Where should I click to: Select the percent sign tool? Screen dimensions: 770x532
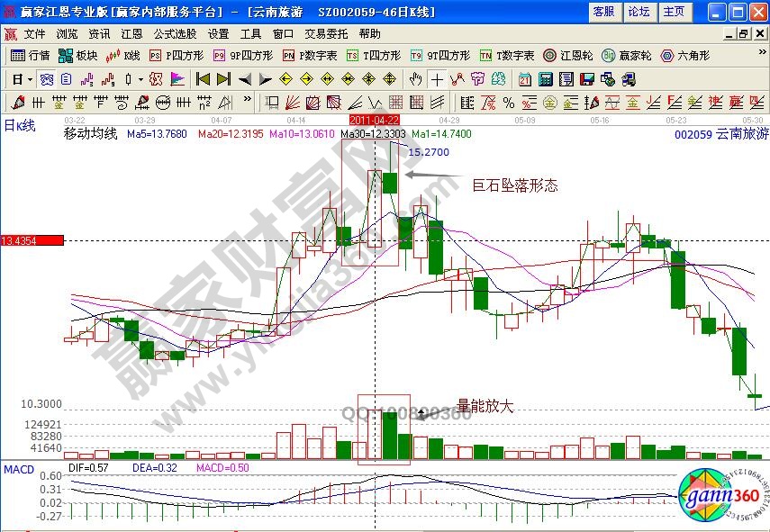tap(509, 103)
